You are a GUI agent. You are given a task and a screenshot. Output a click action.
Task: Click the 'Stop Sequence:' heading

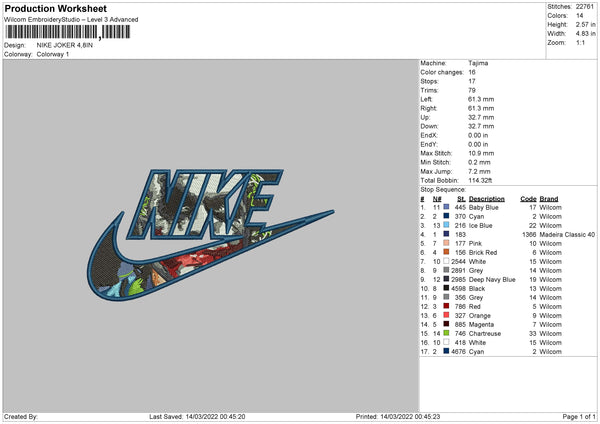point(443,189)
